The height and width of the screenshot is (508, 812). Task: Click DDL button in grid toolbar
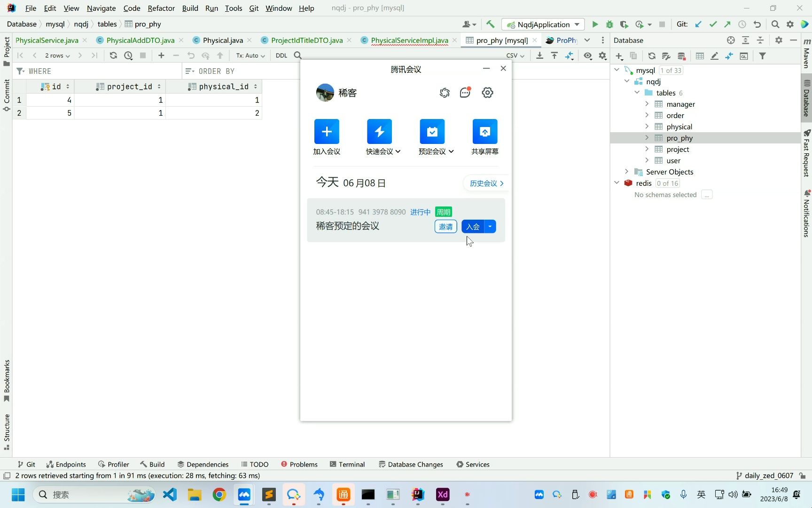coord(281,56)
